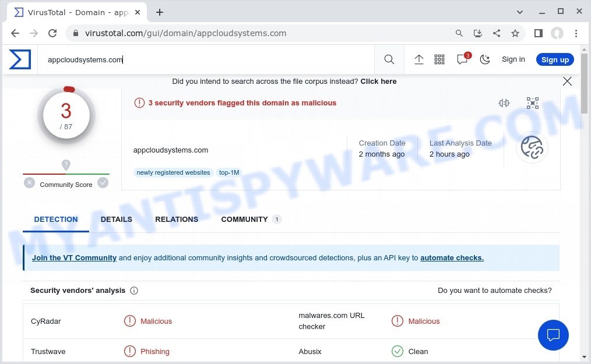Click the 'Click here' link
Image resolution: width=591 pixels, height=364 pixels.
tap(378, 82)
